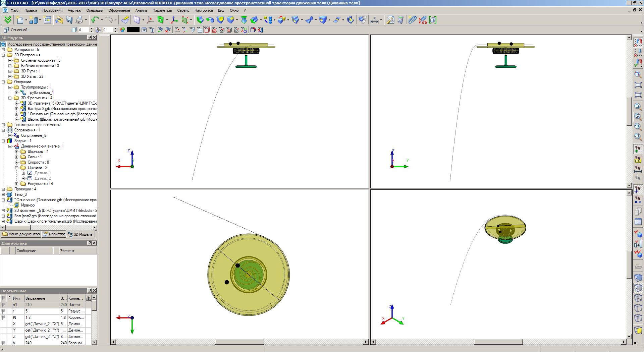The width and height of the screenshot is (644, 352).
Task: Switch to the Меню документов tab
Action: coord(21,234)
